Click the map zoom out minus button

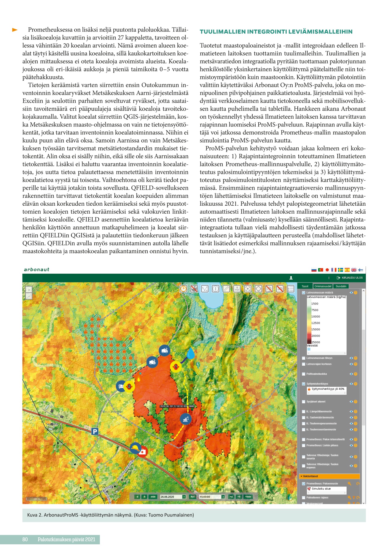(29, 296)
